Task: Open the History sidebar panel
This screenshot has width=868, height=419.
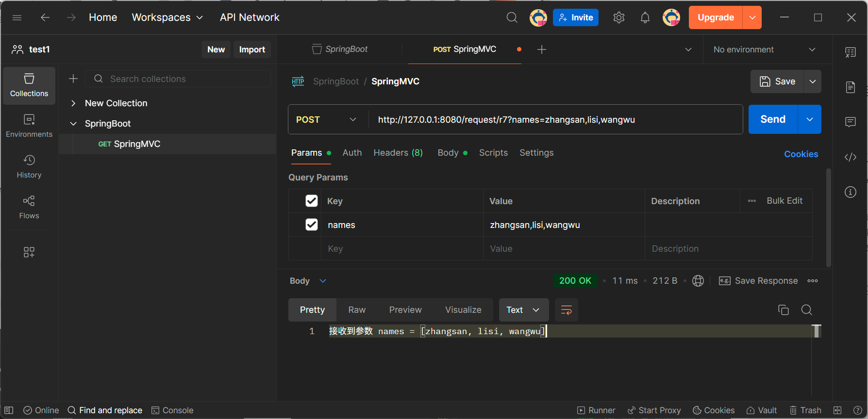Action: point(29,167)
